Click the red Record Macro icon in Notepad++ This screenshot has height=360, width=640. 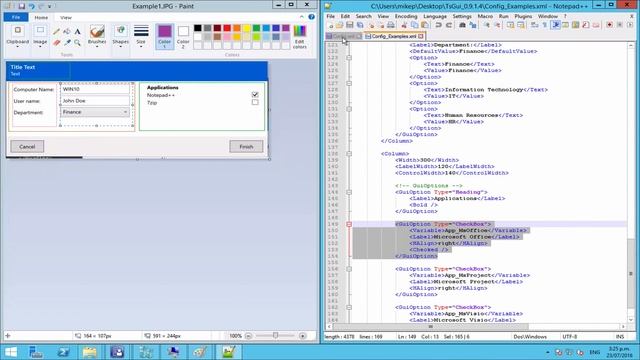coord(609,25)
